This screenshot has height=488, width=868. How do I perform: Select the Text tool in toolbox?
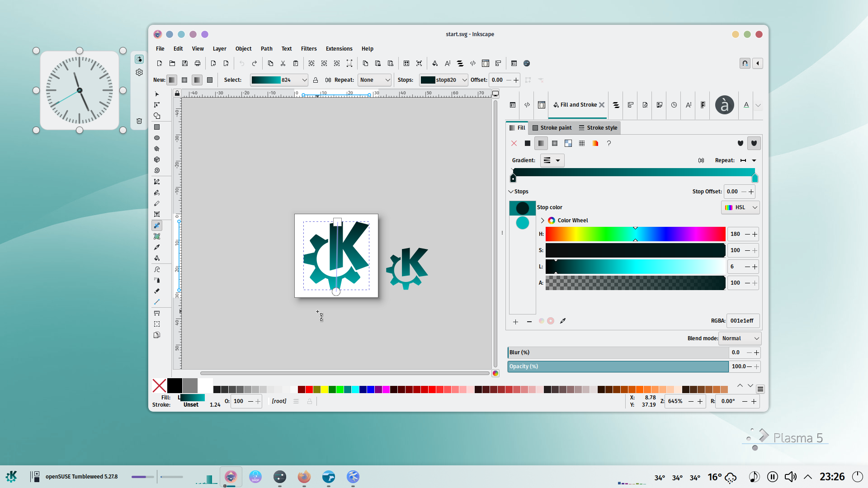[x=157, y=214]
